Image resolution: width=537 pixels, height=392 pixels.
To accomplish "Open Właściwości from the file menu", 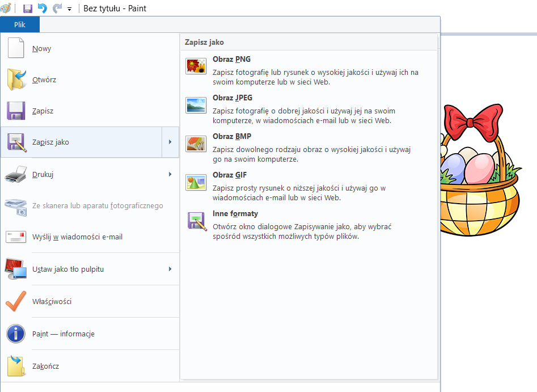I will pos(90,302).
